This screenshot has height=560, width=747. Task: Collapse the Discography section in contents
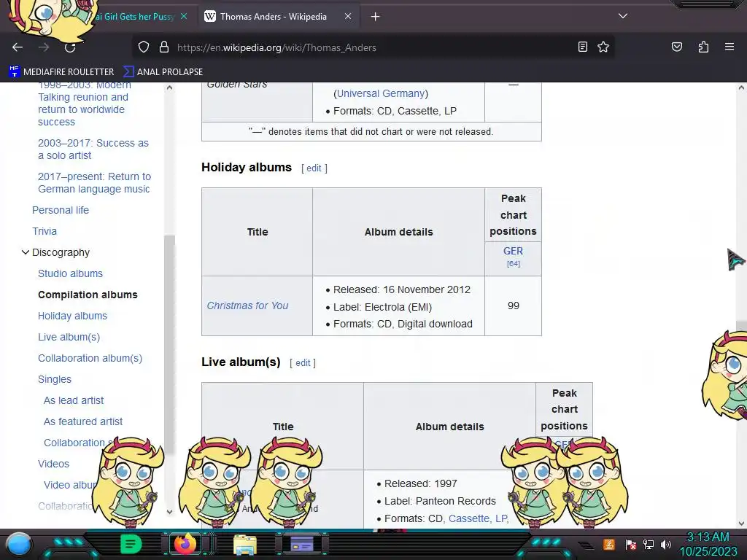[26, 252]
